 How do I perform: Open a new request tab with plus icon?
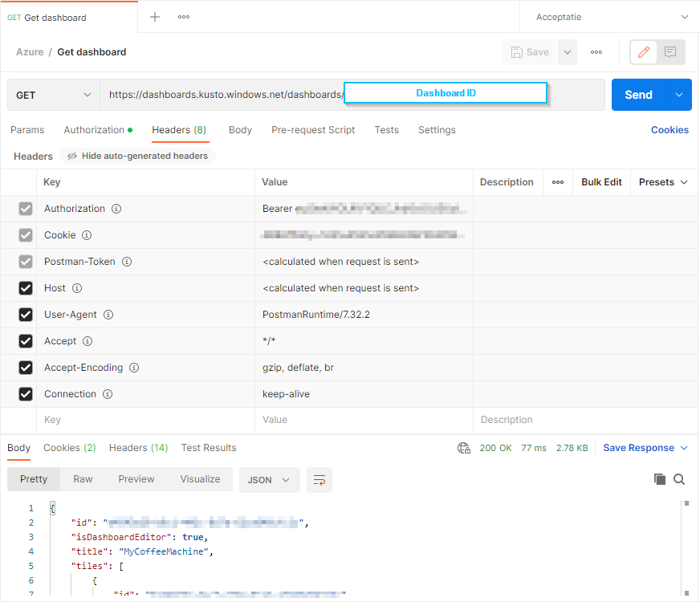[x=155, y=17]
